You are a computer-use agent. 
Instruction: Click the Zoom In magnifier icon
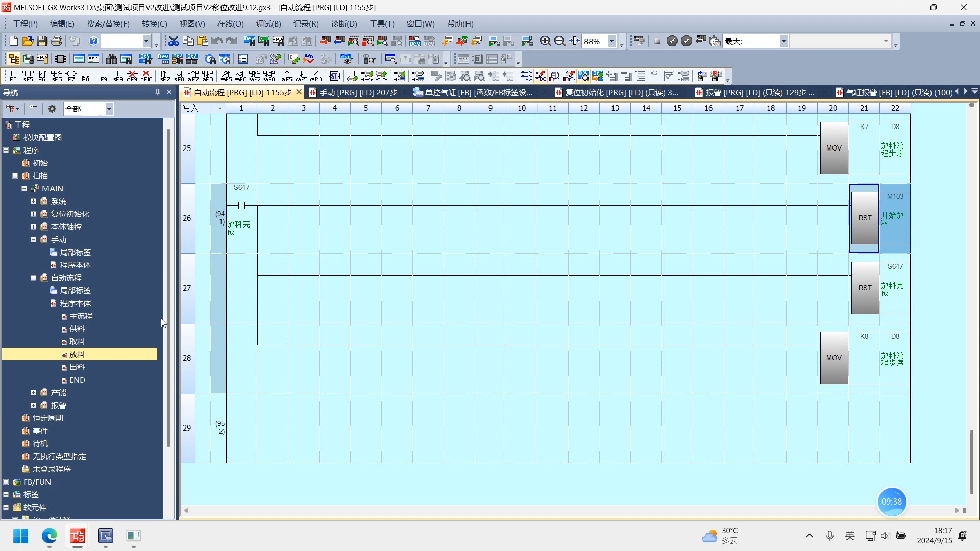pos(545,41)
